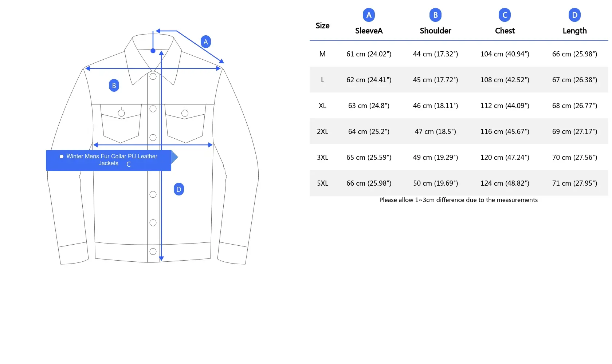Click the D marker on jacket length diagram

tap(179, 189)
